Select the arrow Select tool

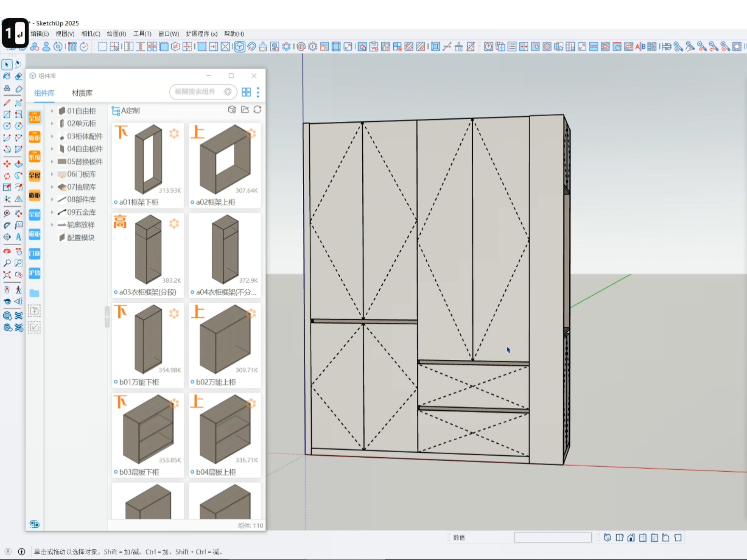click(x=7, y=65)
